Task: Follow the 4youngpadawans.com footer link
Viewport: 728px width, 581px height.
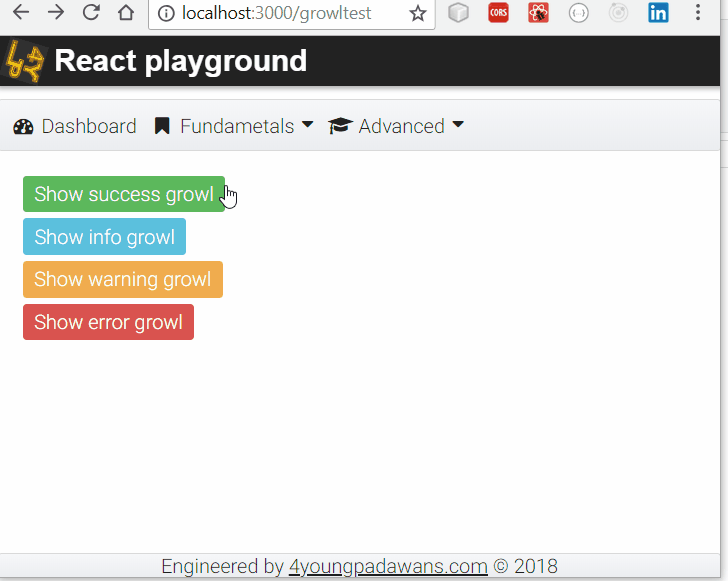Action: (x=388, y=567)
